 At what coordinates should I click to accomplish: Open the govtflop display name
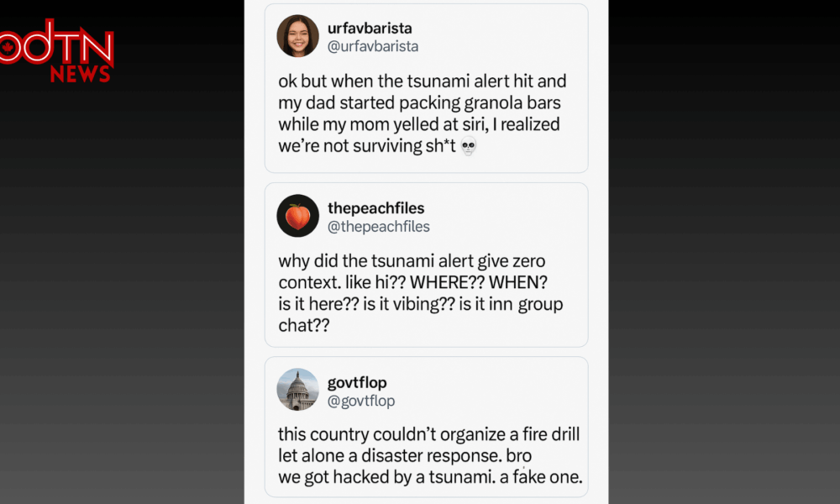(357, 382)
